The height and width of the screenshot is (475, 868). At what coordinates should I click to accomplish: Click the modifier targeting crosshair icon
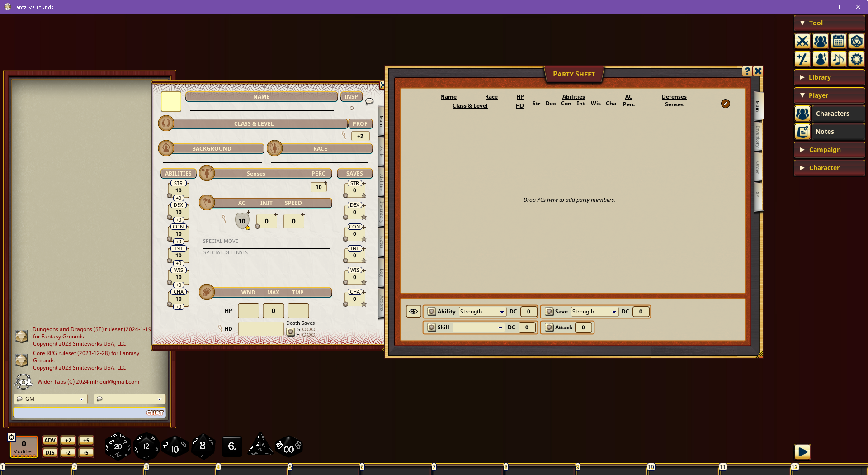(12, 437)
